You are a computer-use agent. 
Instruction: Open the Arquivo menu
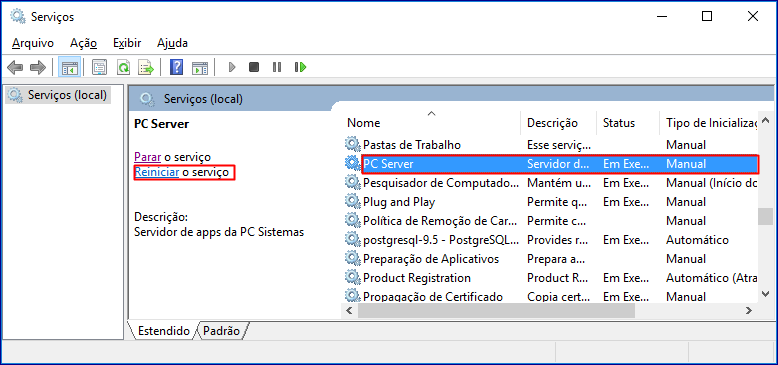pyautogui.click(x=33, y=43)
